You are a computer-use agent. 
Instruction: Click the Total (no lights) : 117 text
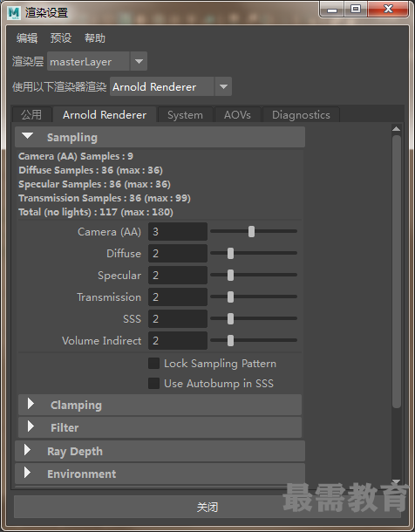(68, 212)
